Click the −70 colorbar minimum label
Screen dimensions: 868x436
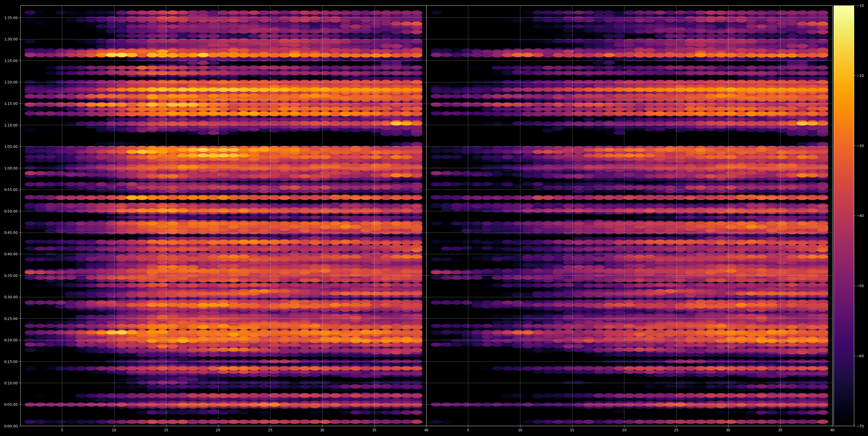coord(860,426)
